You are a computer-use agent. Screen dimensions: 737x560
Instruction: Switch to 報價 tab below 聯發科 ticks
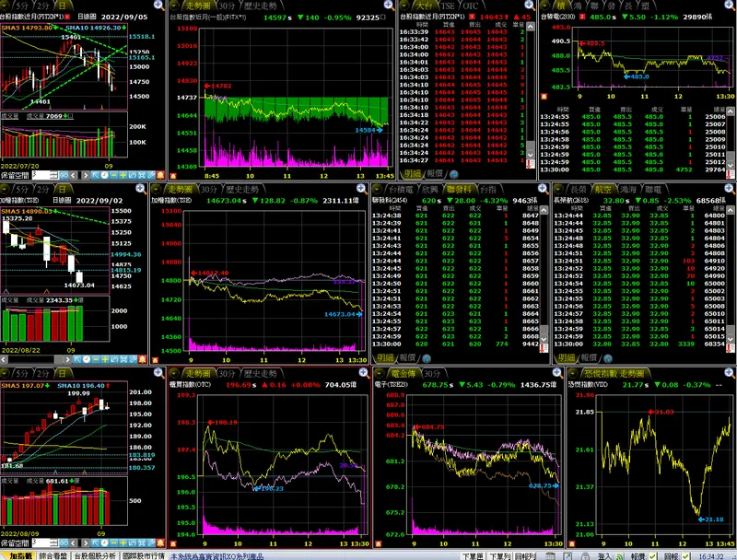coord(407,358)
